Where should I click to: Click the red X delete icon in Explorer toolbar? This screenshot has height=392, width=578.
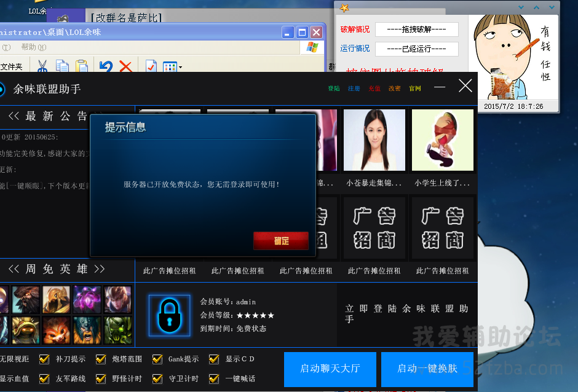[x=125, y=66]
